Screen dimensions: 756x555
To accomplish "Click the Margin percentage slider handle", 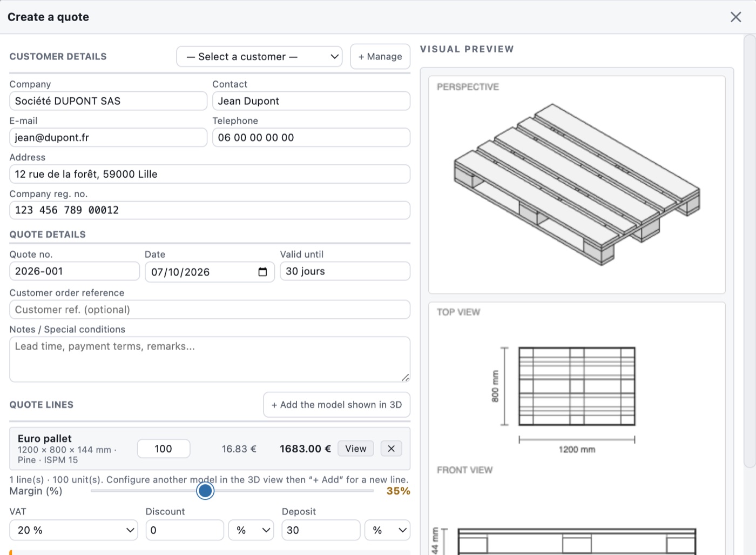I will 205,491.
